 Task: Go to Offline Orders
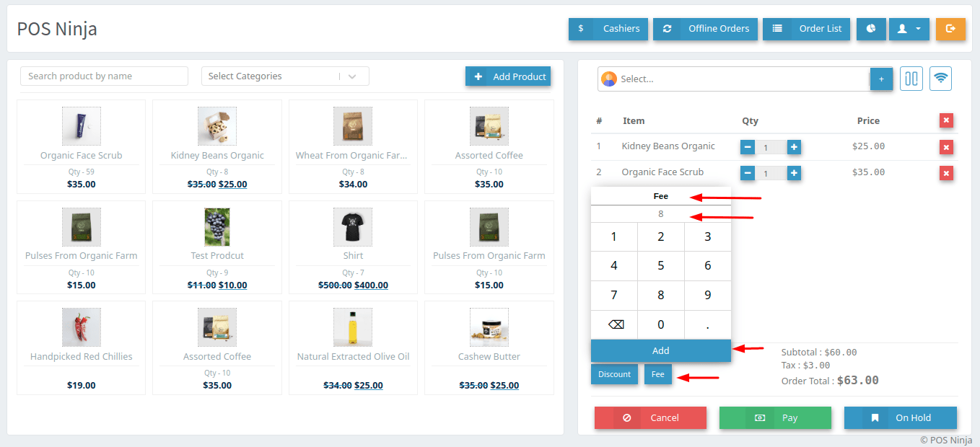705,29
